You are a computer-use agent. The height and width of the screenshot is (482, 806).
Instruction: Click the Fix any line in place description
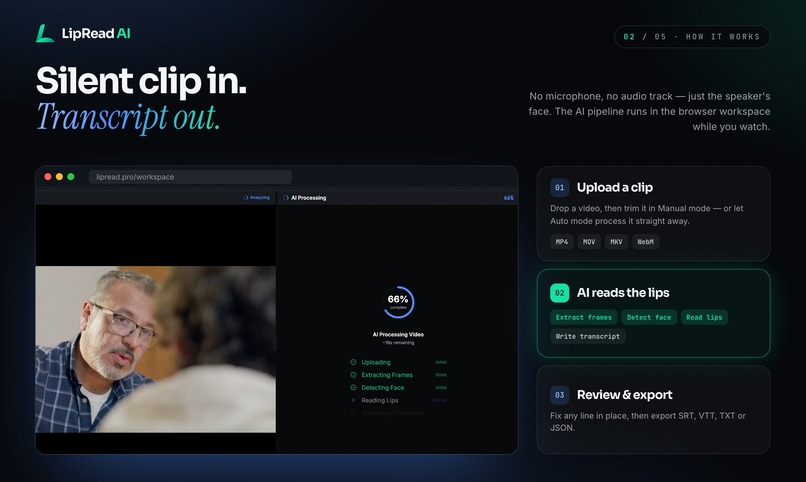coord(648,421)
